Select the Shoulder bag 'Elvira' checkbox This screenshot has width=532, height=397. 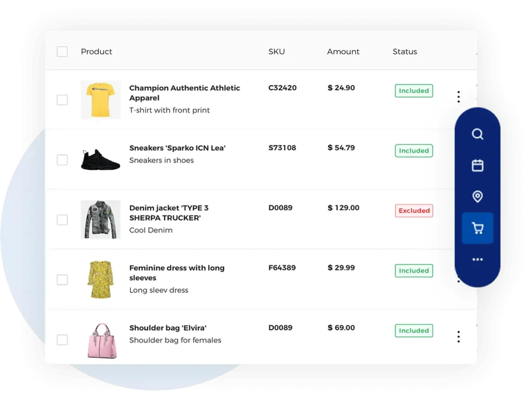coord(62,340)
